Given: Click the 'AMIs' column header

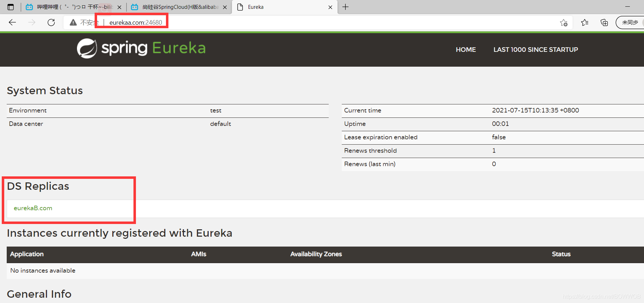Looking at the screenshot, I should point(199,254).
